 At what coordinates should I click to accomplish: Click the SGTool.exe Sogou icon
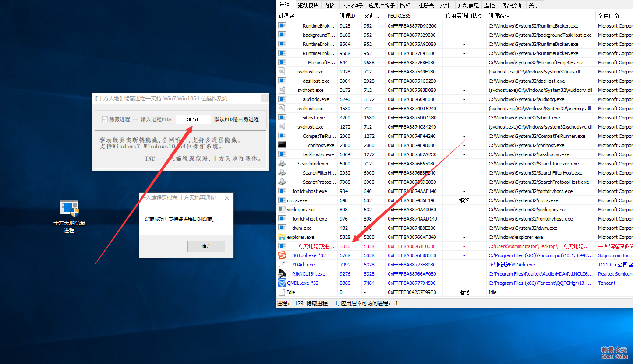(x=282, y=255)
